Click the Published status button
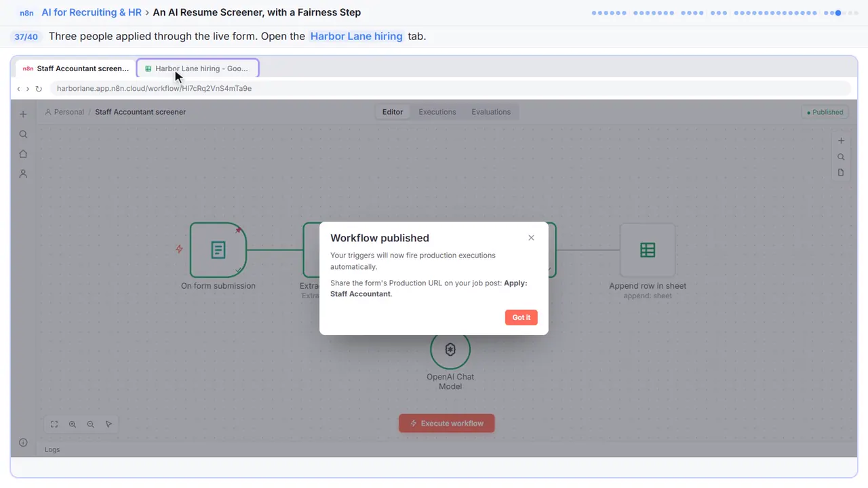 tap(825, 113)
